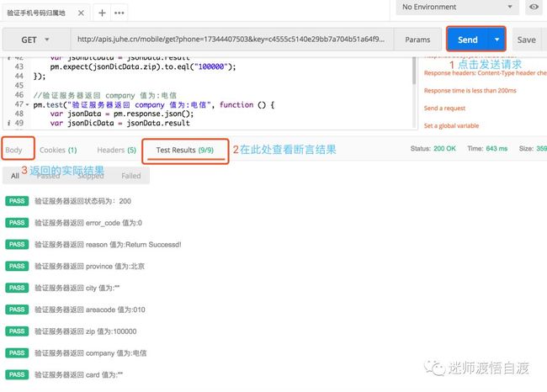Click the Status 200 OK value
Image resolution: width=547 pixels, height=392 pixels.
point(444,149)
